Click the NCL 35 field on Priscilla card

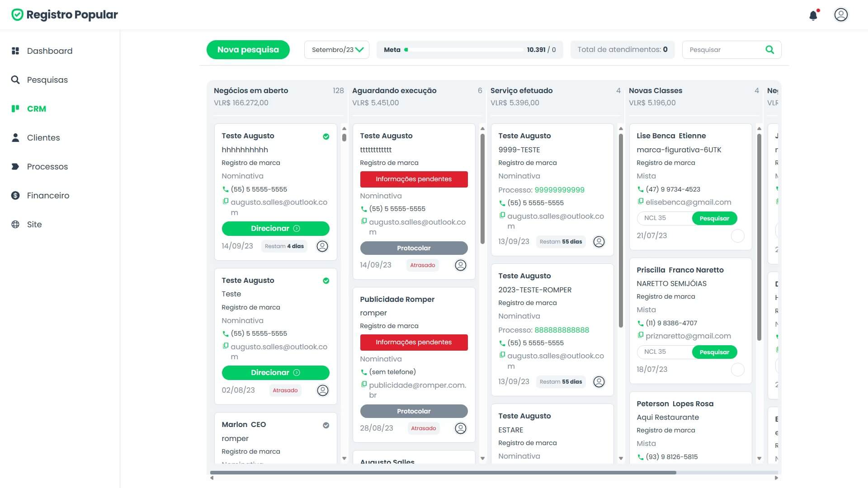pyautogui.click(x=665, y=352)
